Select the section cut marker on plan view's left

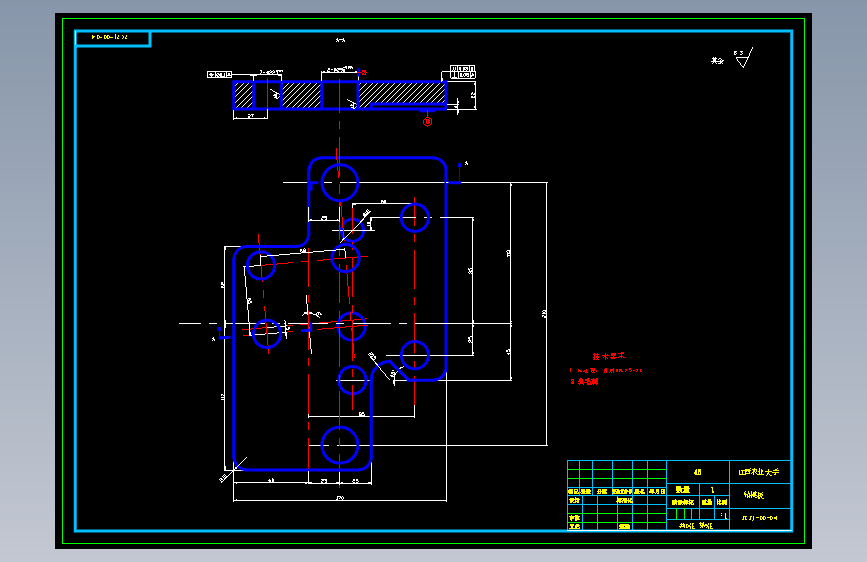[x=220, y=335]
